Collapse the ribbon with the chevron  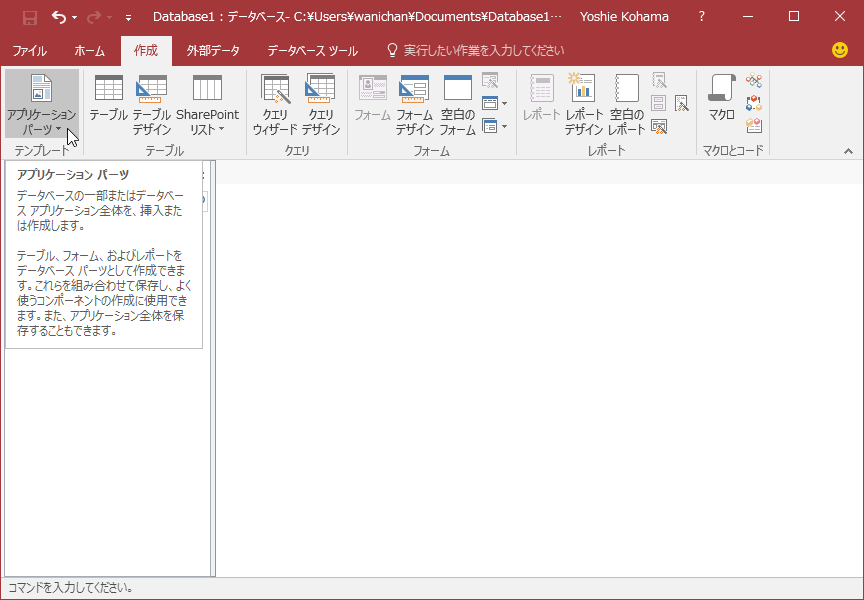pos(849,151)
